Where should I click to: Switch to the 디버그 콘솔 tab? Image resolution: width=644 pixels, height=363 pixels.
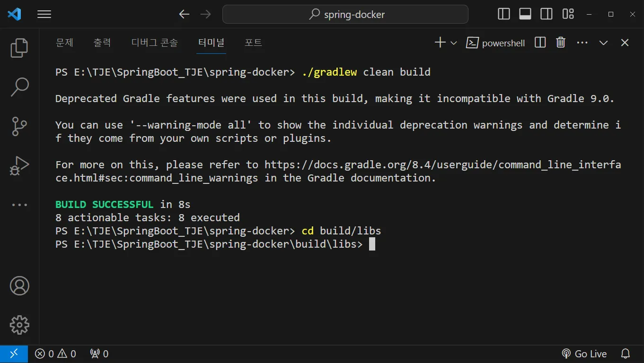(x=155, y=43)
